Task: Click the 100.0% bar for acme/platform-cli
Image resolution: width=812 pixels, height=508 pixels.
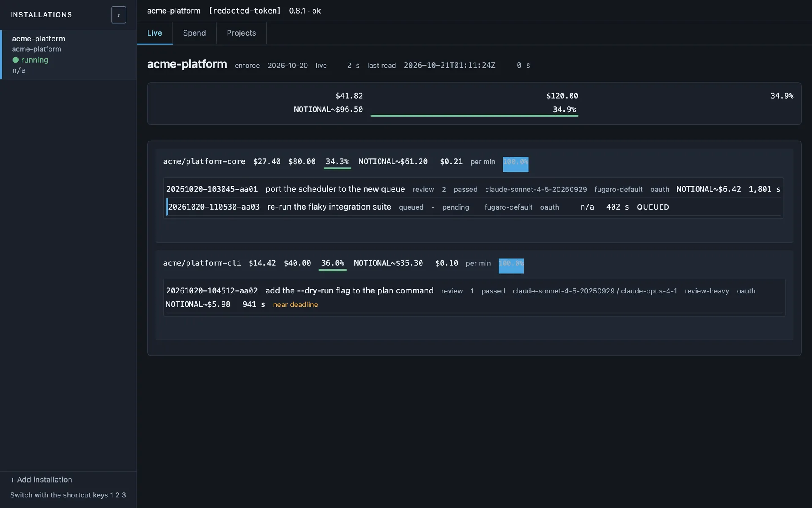Action: pos(511,266)
